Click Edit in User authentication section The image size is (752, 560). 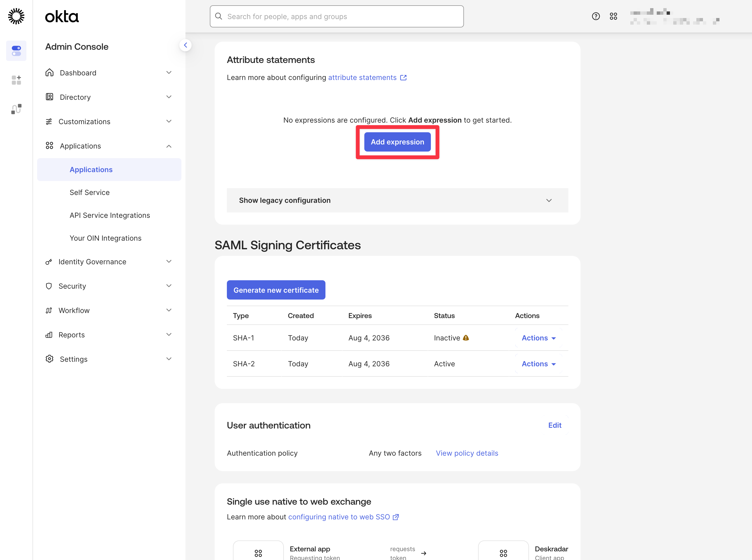click(555, 425)
